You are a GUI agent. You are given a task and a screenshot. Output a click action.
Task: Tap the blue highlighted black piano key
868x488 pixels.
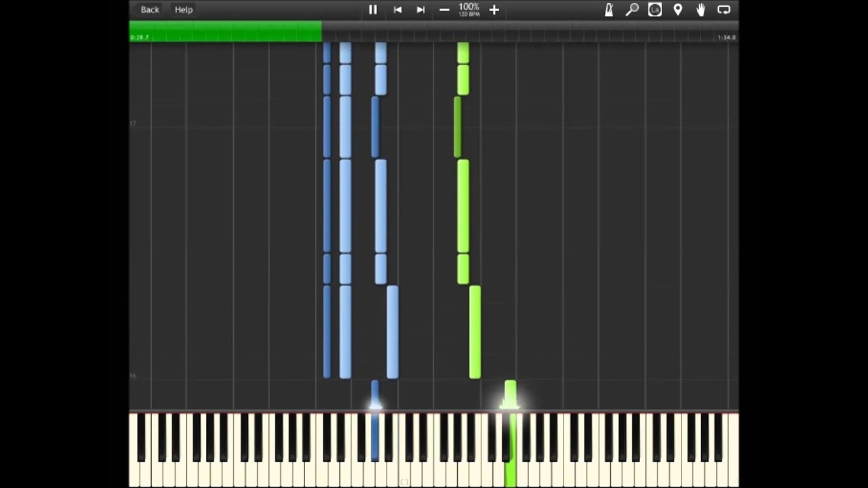point(375,437)
